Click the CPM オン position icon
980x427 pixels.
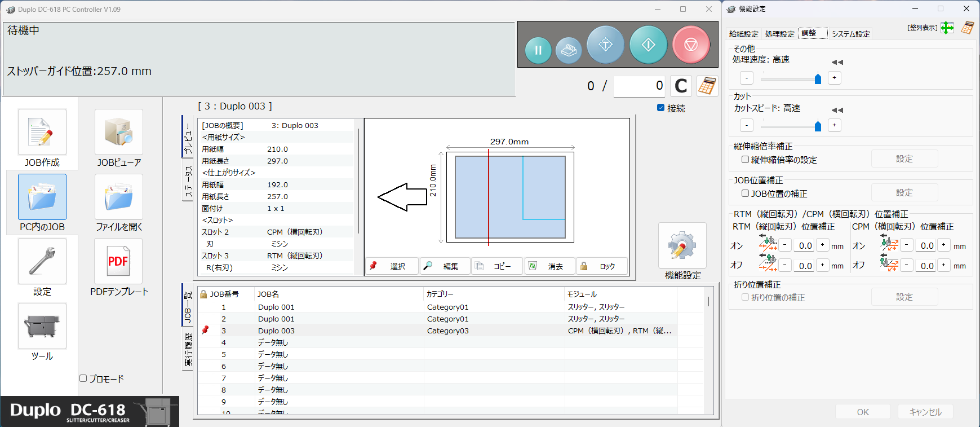(890, 243)
